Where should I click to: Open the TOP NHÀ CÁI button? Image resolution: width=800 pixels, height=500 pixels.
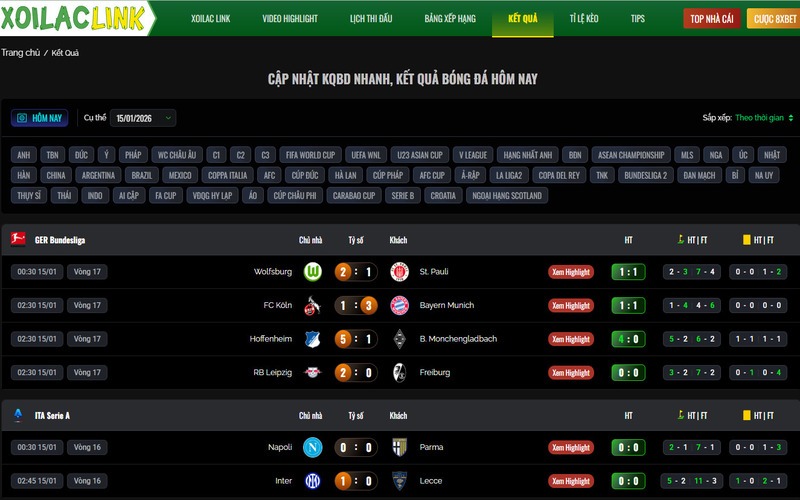click(x=712, y=18)
